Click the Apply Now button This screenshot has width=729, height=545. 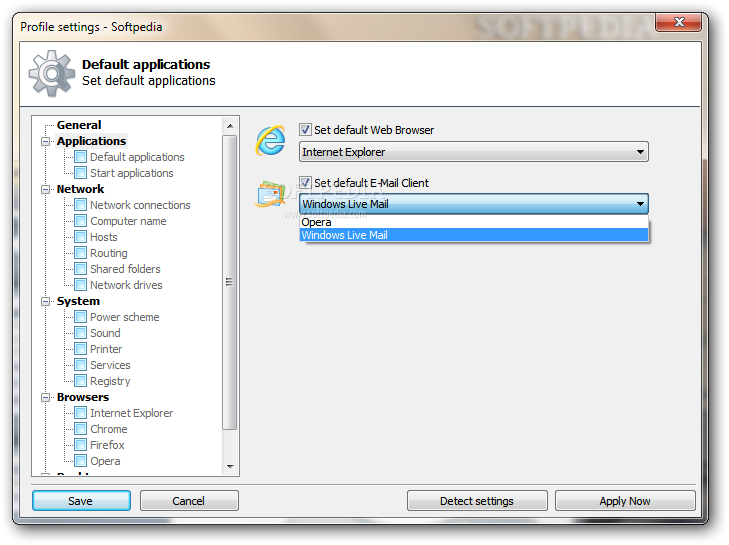pyautogui.click(x=625, y=501)
